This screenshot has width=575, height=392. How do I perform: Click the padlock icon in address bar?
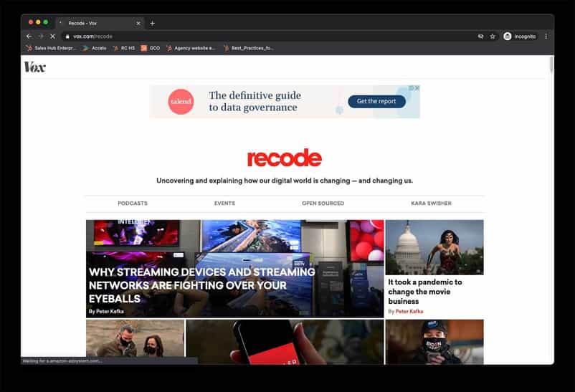[x=67, y=37]
